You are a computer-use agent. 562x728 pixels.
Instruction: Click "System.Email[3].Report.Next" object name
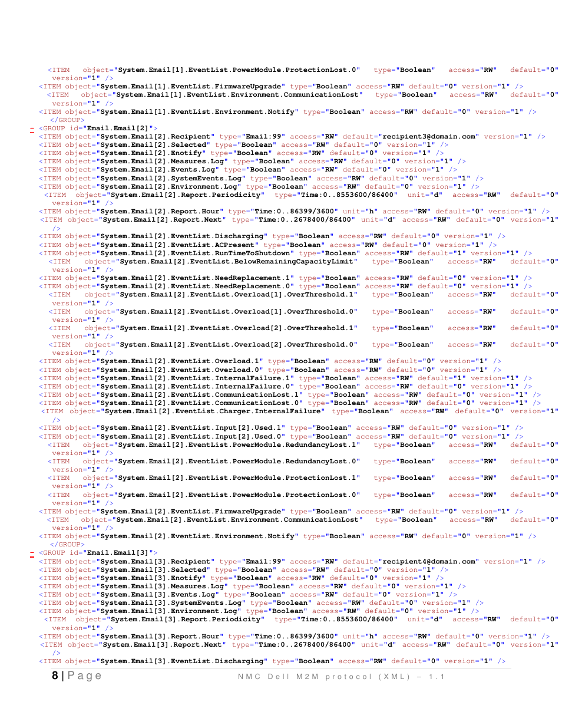(163, 645)
